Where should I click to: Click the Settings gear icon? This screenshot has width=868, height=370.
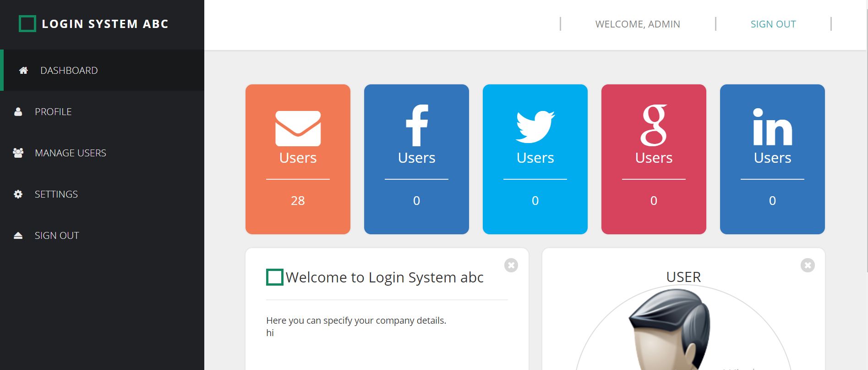(x=18, y=194)
